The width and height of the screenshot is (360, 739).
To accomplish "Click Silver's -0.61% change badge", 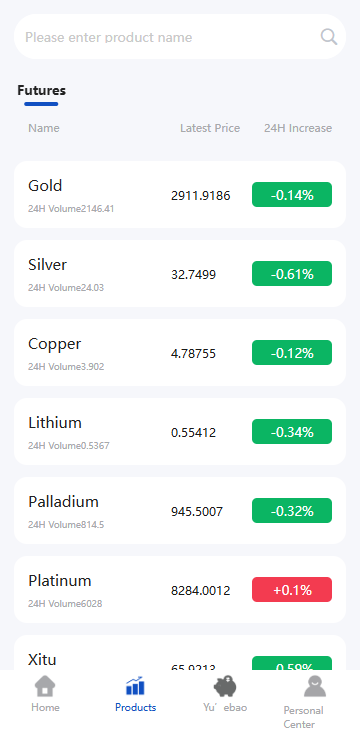I will pos(292,274).
